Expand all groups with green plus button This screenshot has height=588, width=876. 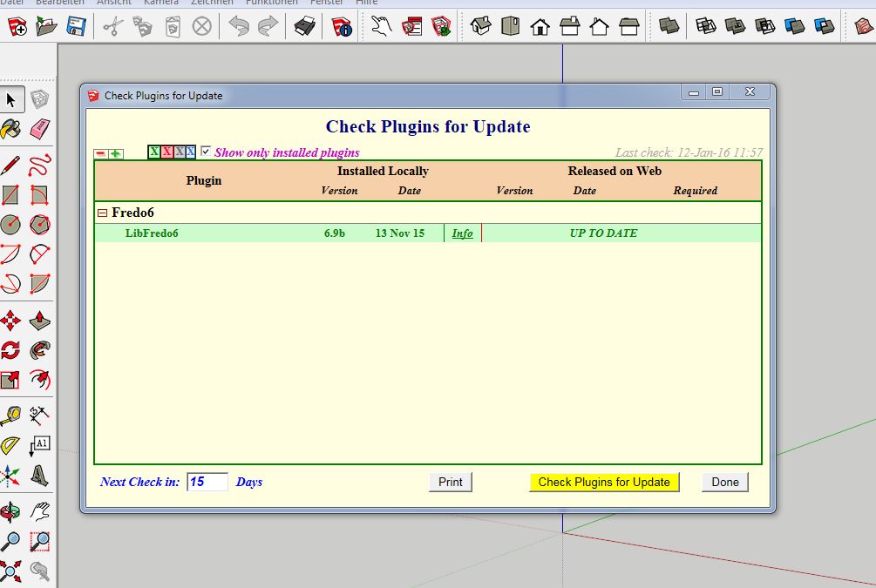pyautogui.click(x=116, y=154)
